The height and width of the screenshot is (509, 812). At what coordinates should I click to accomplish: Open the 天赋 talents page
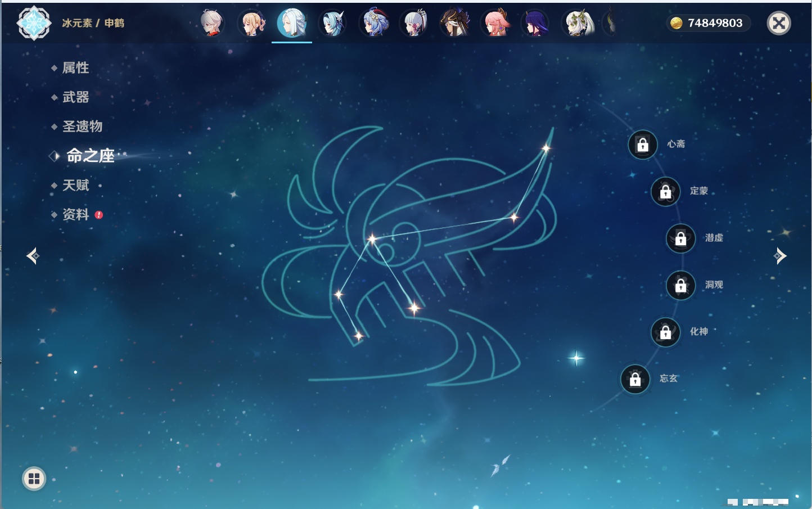[75, 185]
